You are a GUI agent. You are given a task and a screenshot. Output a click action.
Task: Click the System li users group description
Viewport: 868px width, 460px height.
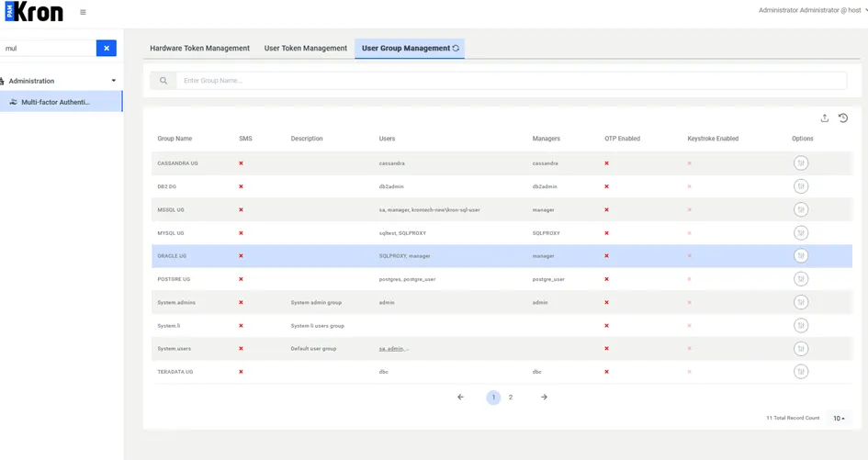point(317,325)
